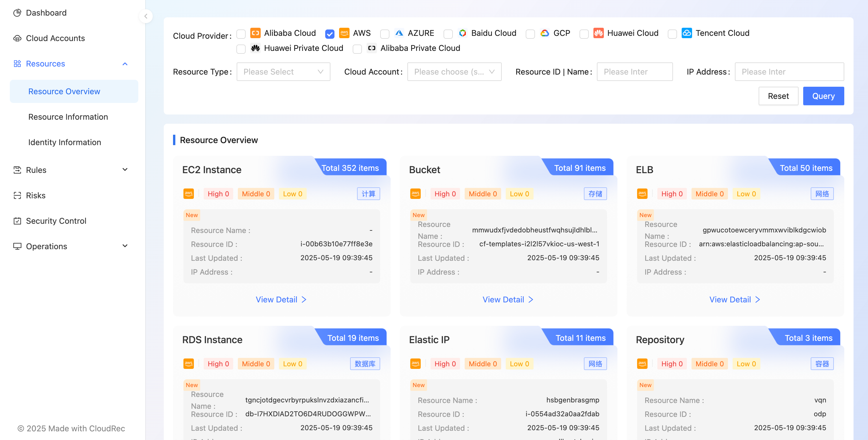
Task: Open the Resource Type dropdown
Action: tap(283, 72)
